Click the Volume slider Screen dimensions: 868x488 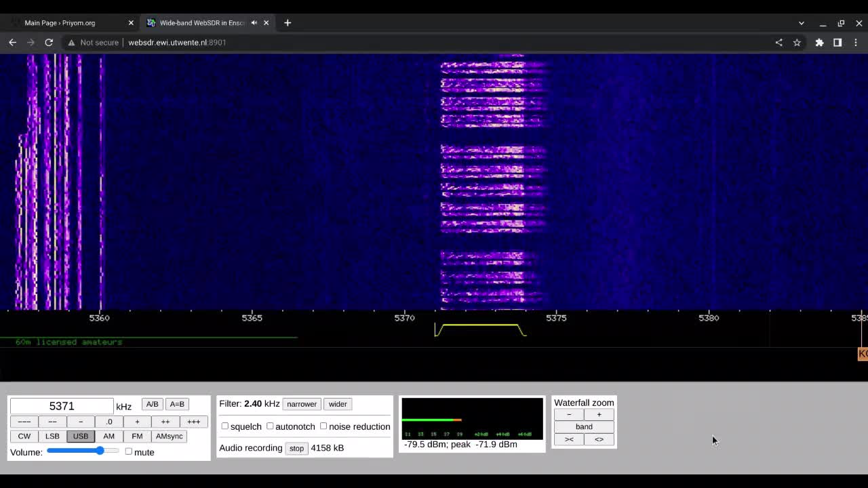83,451
